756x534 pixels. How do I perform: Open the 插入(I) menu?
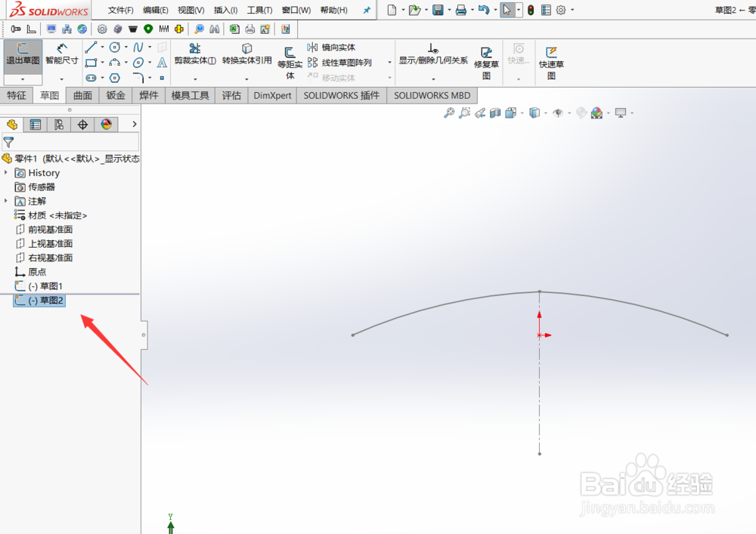tap(225, 10)
